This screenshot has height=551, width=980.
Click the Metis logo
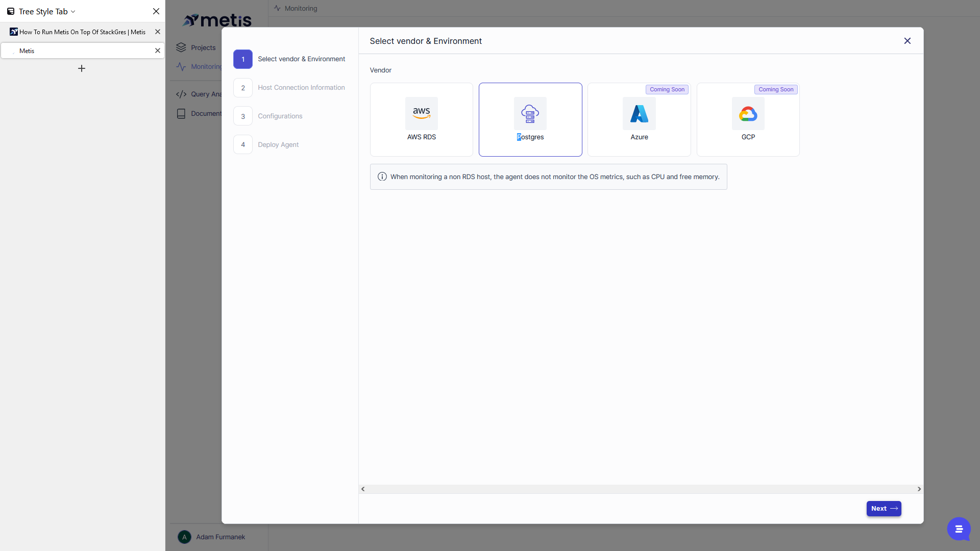(x=217, y=20)
